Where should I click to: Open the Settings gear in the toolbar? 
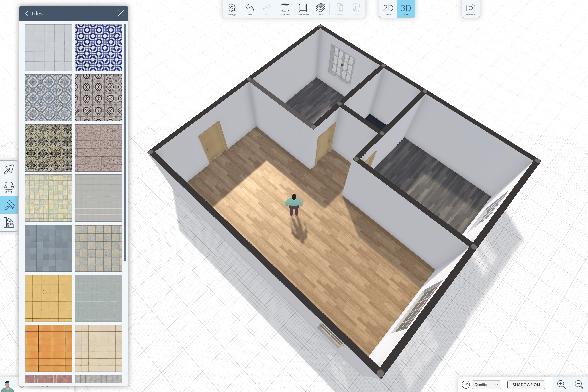tap(232, 9)
